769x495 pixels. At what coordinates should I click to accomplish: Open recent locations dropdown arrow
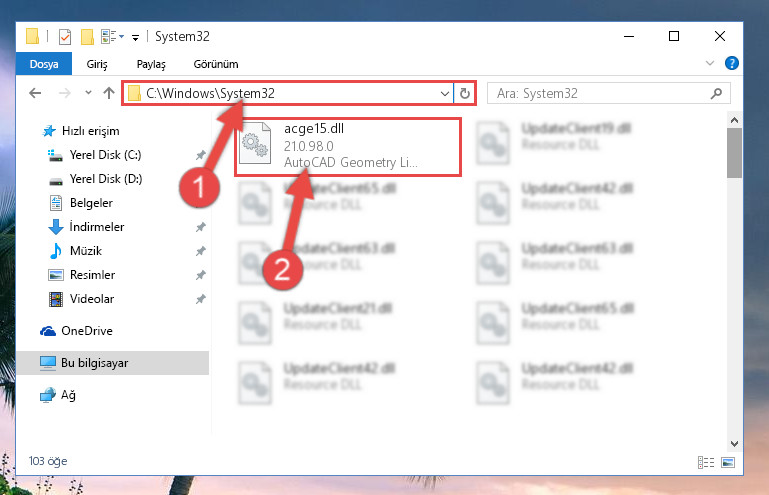[88, 92]
